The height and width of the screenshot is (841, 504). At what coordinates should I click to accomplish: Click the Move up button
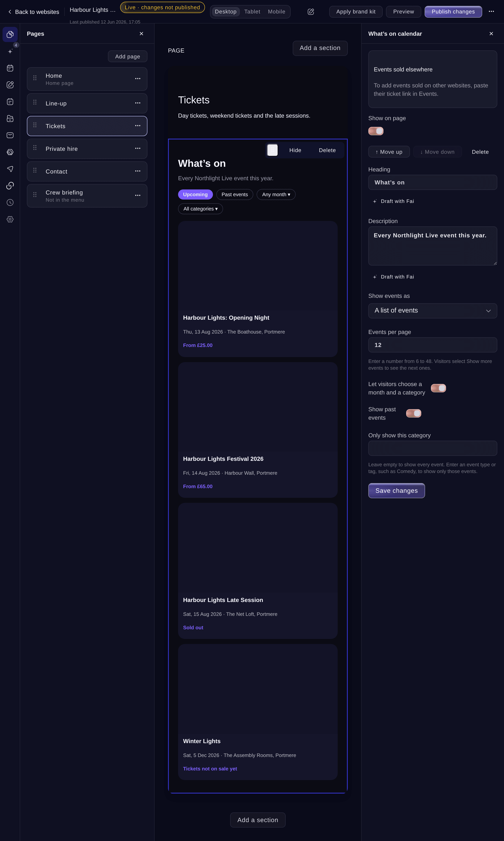(389, 152)
